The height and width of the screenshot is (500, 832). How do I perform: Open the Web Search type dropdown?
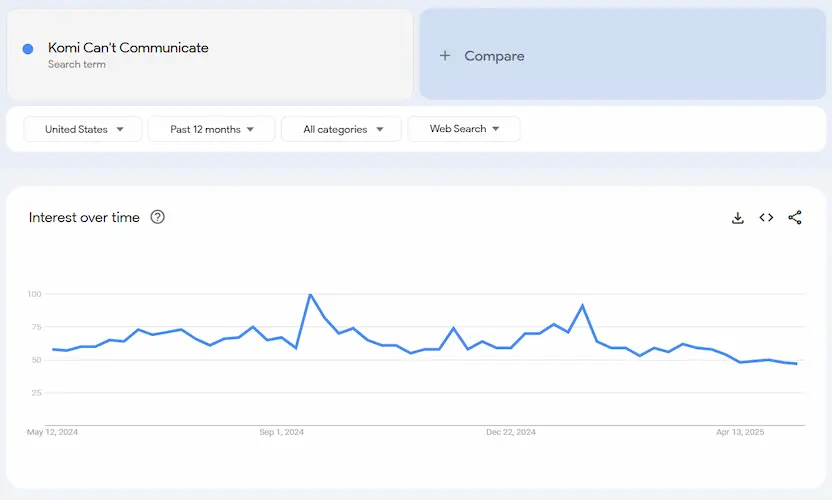point(464,129)
